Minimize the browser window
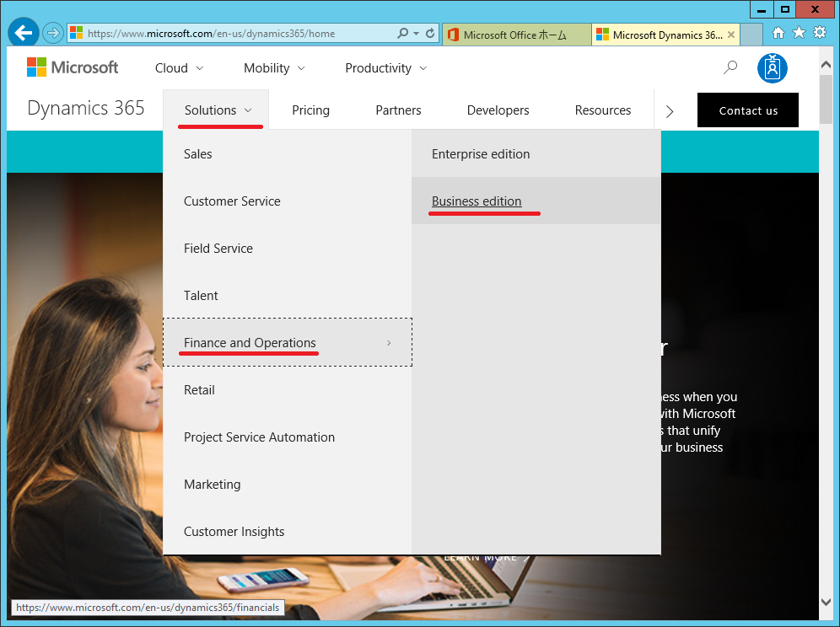The image size is (840, 627). click(x=762, y=9)
